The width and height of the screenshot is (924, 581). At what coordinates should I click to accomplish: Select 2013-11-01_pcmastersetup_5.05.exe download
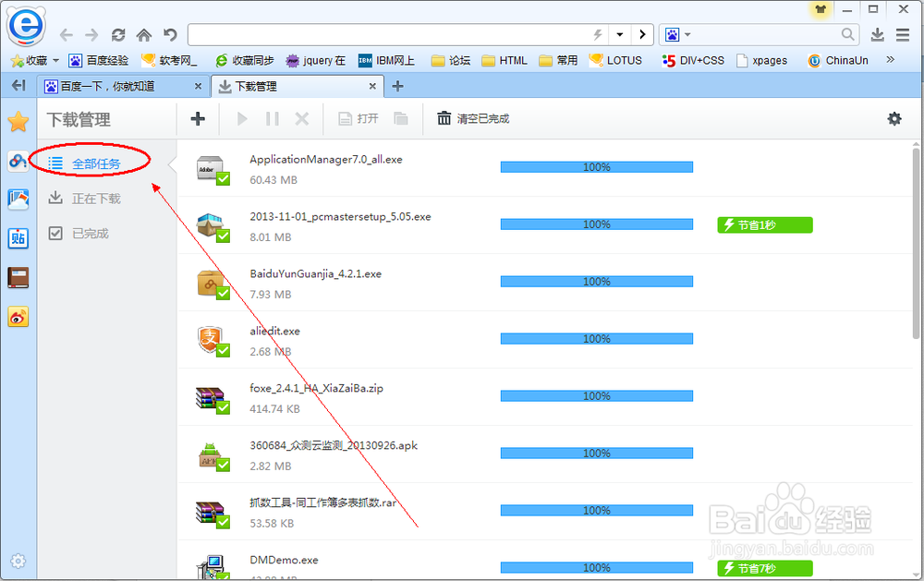(x=545, y=225)
